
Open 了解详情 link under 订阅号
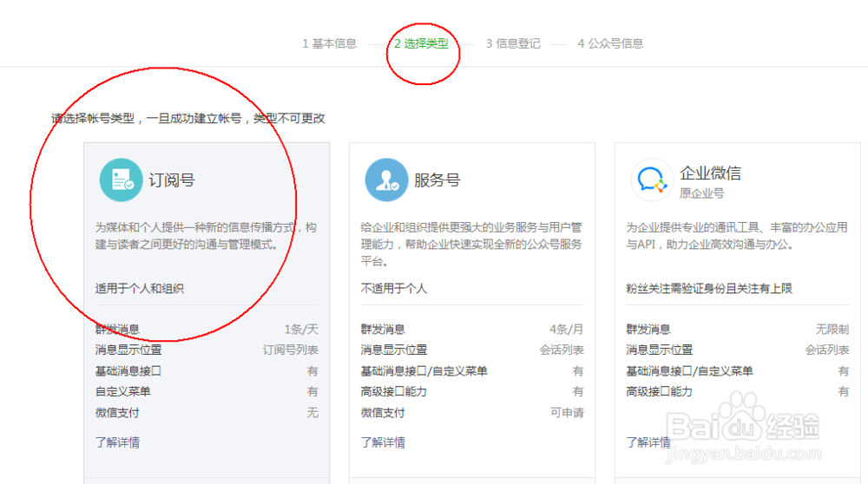click(x=117, y=442)
